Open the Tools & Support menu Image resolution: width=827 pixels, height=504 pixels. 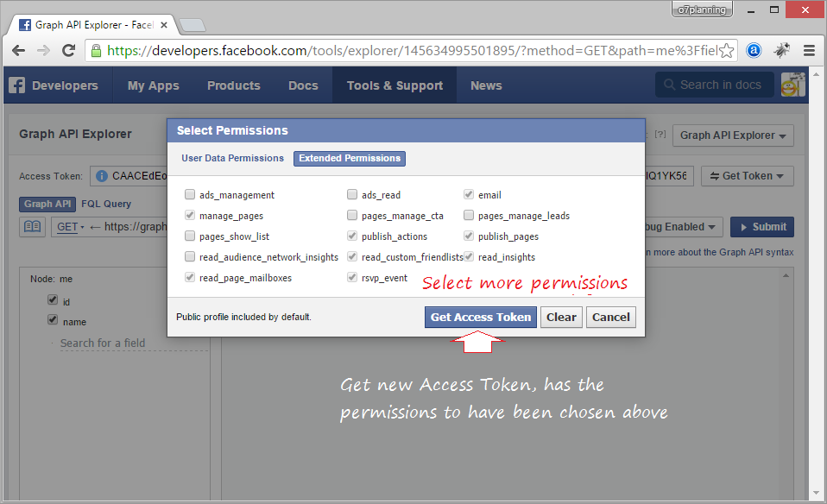(395, 85)
